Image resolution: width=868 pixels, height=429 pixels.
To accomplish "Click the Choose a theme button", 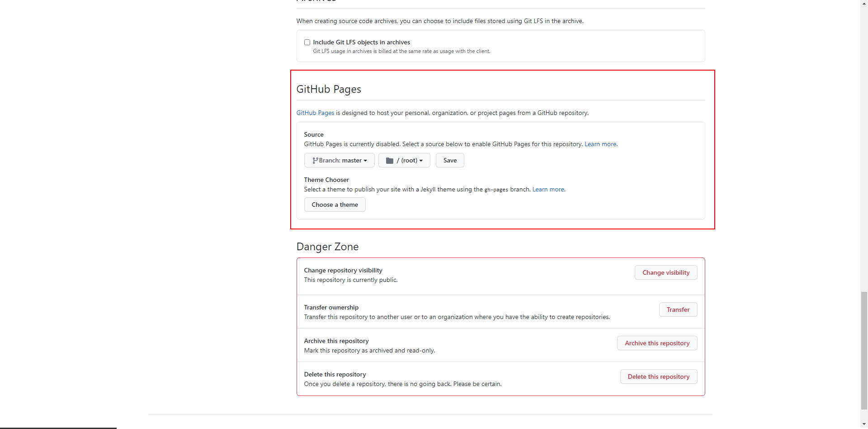I will pyautogui.click(x=335, y=205).
